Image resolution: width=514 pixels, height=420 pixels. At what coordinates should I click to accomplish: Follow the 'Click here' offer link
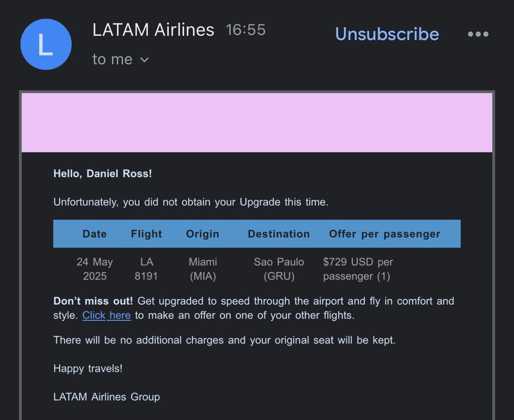click(x=106, y=315)
